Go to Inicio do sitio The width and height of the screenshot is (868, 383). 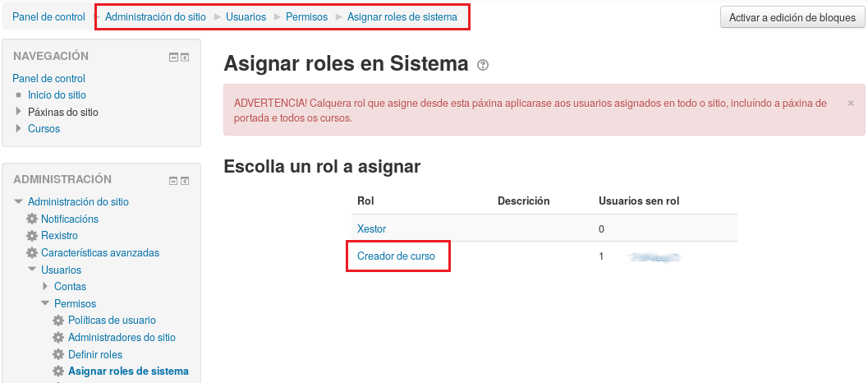tap(57, 95)
